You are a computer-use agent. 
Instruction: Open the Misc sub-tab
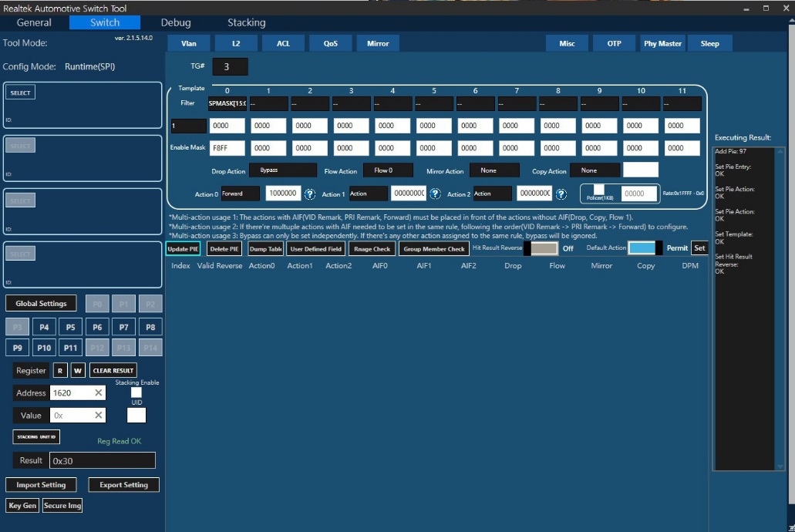pyautogui.click(x=567, y=44)
